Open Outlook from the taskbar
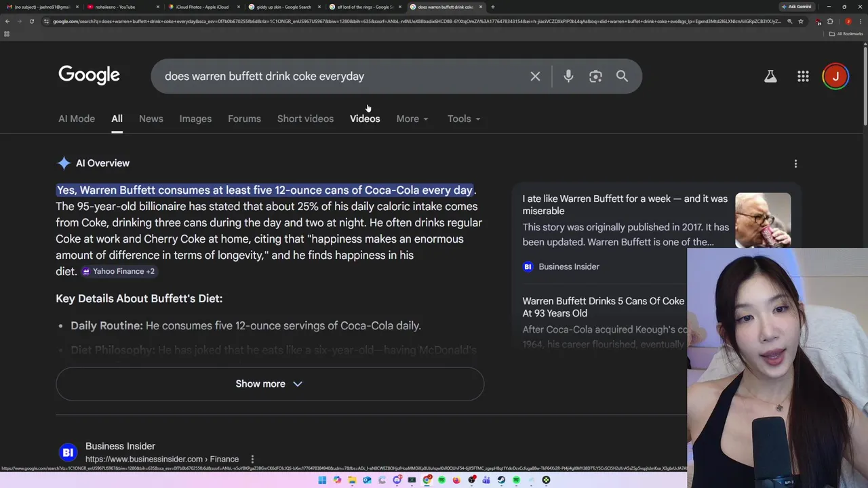 pyautogui.click(x=367, y=480)
